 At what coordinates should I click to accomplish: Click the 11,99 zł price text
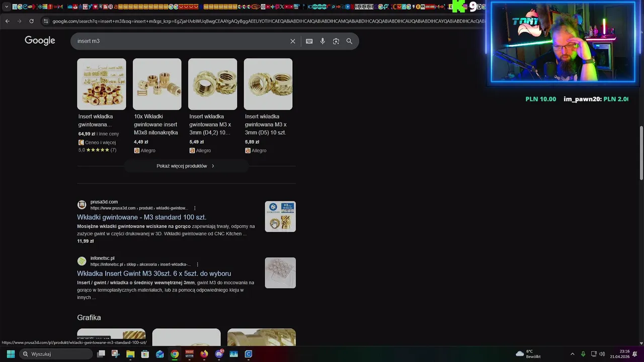(x=86, y=241)
